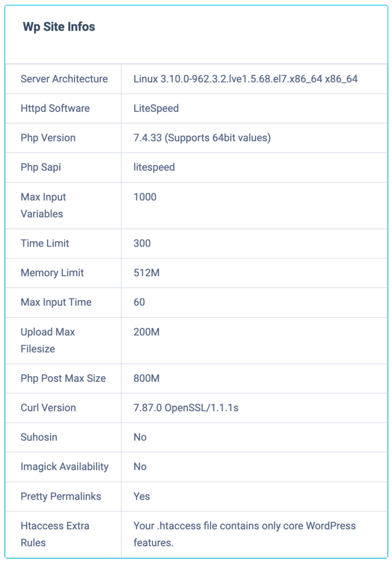Click the Time Limit 300 value
392x565 pixels.
(x=142, y=243)
